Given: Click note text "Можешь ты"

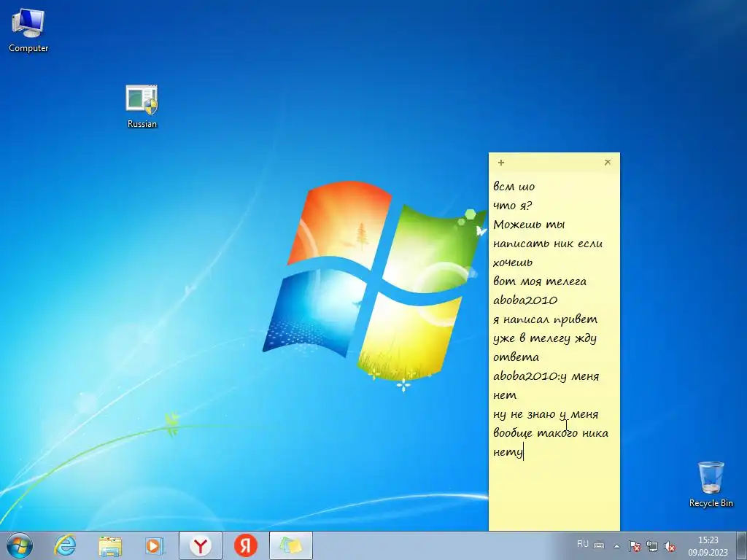Looking at the screenshot, I should click(x=529, y=225).
